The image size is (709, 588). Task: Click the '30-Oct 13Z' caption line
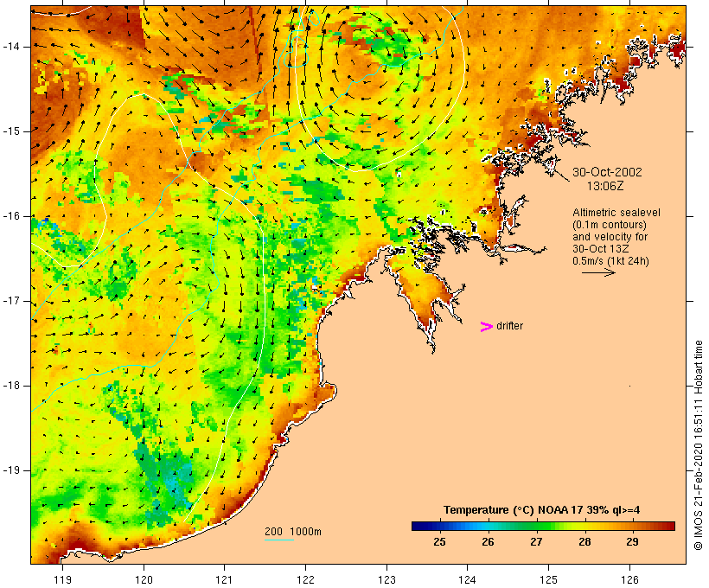pyautogui.click(x=600, y=249)
